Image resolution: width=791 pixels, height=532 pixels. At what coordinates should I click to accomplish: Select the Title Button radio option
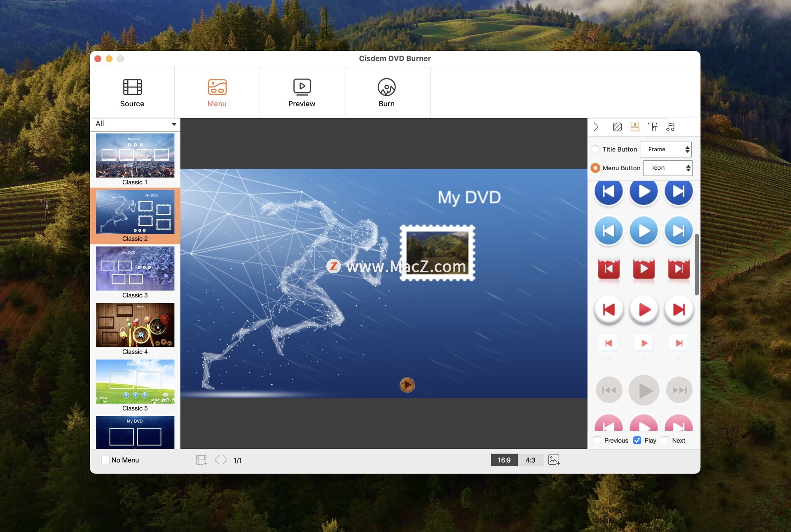(595, 149)
